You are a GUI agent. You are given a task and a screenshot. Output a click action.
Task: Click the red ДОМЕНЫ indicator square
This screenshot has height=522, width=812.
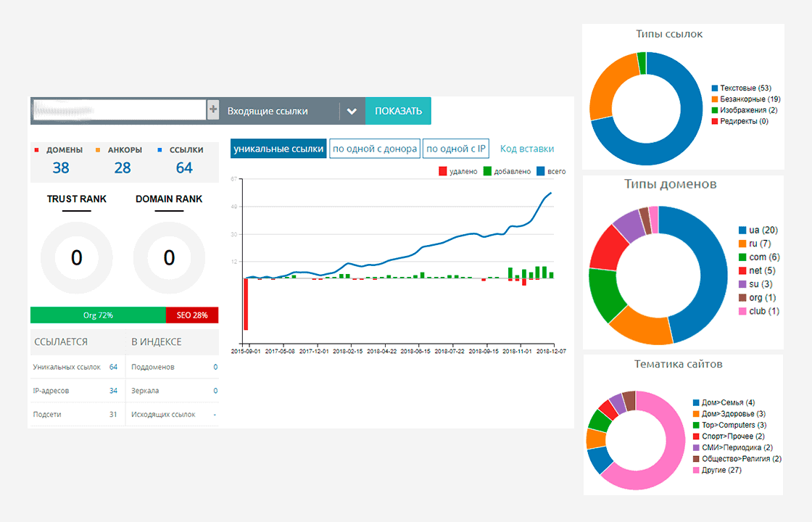pos(37,150)
